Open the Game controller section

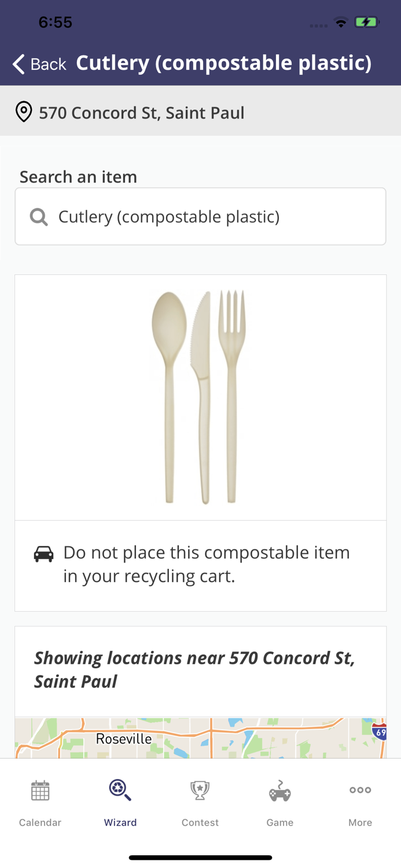[x=280, y=789]
